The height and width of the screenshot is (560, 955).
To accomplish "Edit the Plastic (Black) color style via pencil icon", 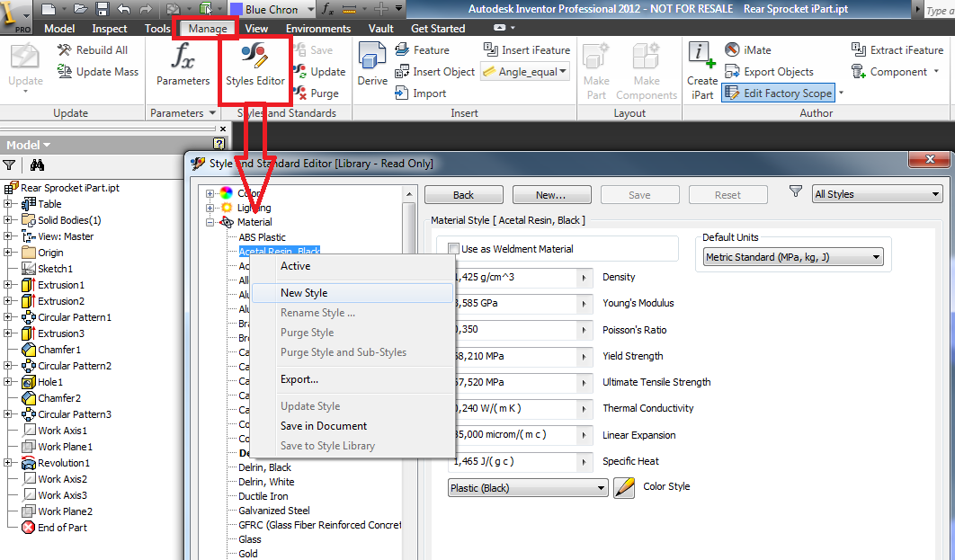I will point(624,486).
